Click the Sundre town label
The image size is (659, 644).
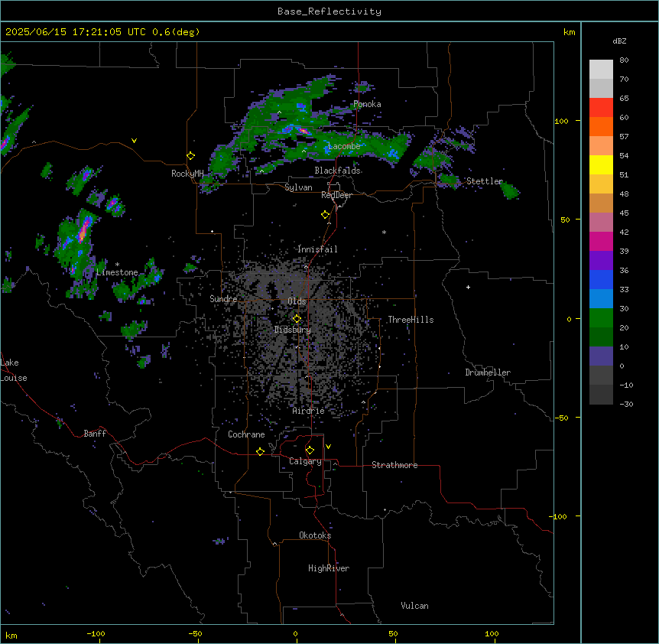[x=223, y=299]
